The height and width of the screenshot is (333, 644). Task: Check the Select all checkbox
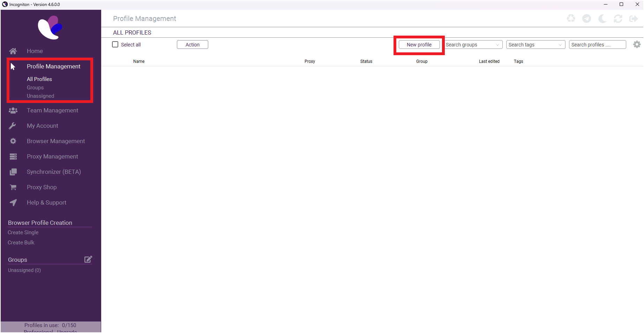tap(115, 44)
